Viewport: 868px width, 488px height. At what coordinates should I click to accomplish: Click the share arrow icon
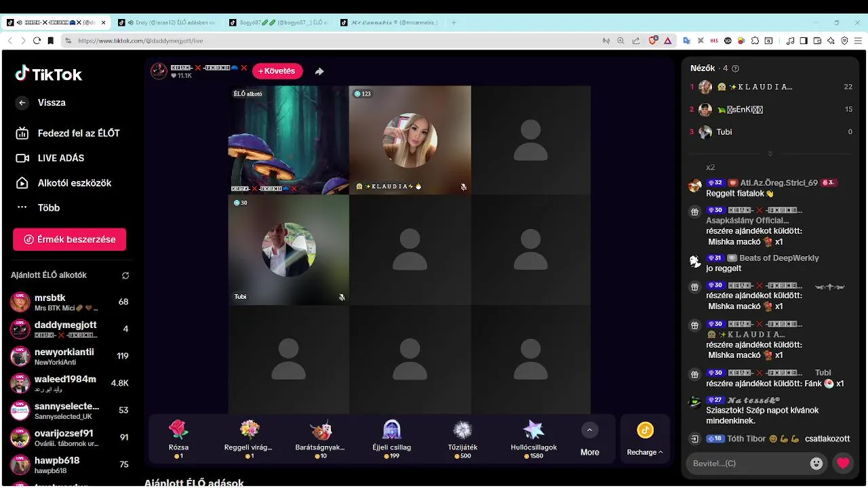tap(319, 71)
